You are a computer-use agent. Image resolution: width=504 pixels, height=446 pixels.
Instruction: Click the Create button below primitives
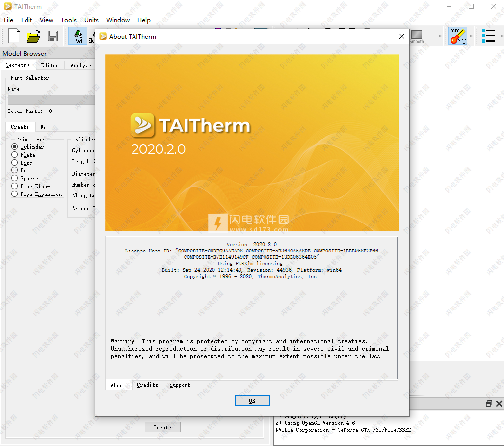(162, 427)
